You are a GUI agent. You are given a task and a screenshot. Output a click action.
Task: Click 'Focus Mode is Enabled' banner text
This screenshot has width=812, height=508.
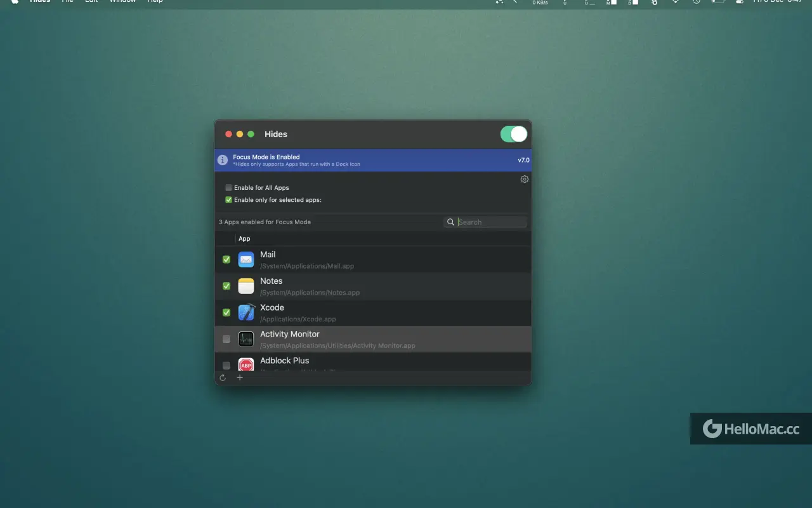tap(266, 157)
